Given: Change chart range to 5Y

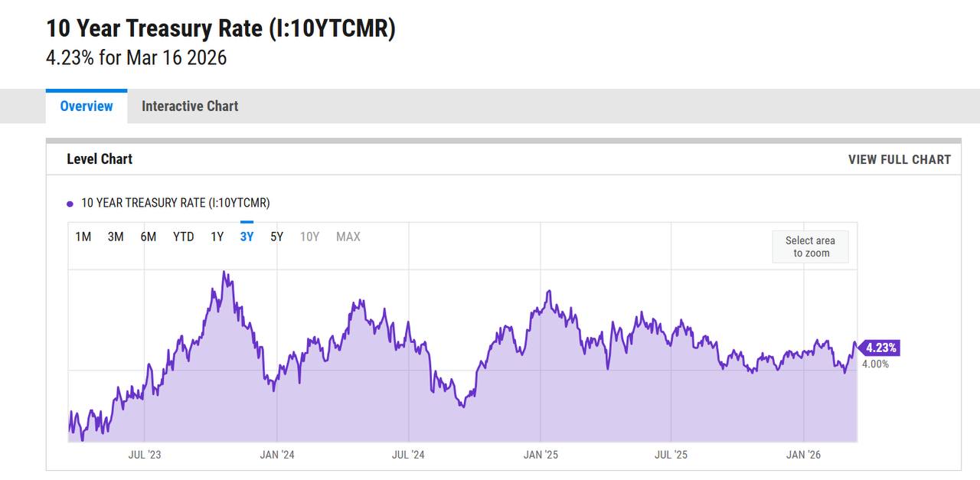Looking at the screenshot, I should [x=276, y=237].
